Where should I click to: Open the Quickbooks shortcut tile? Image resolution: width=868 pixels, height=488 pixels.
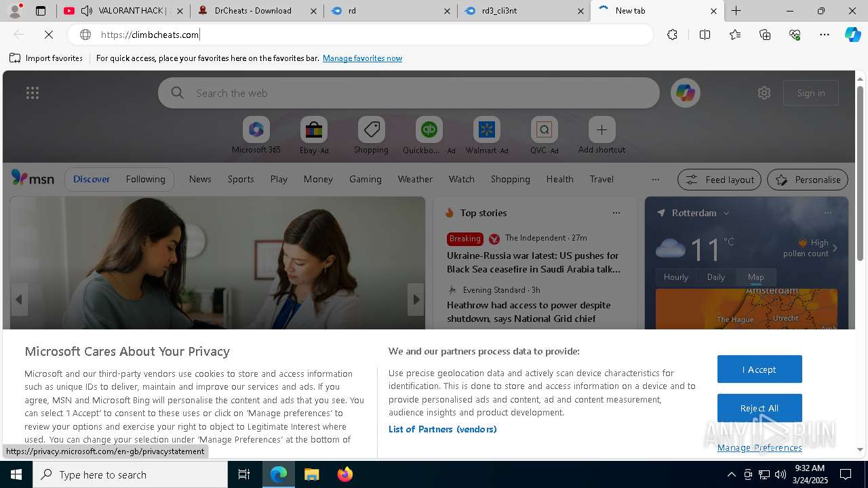[x=429, y=136]
